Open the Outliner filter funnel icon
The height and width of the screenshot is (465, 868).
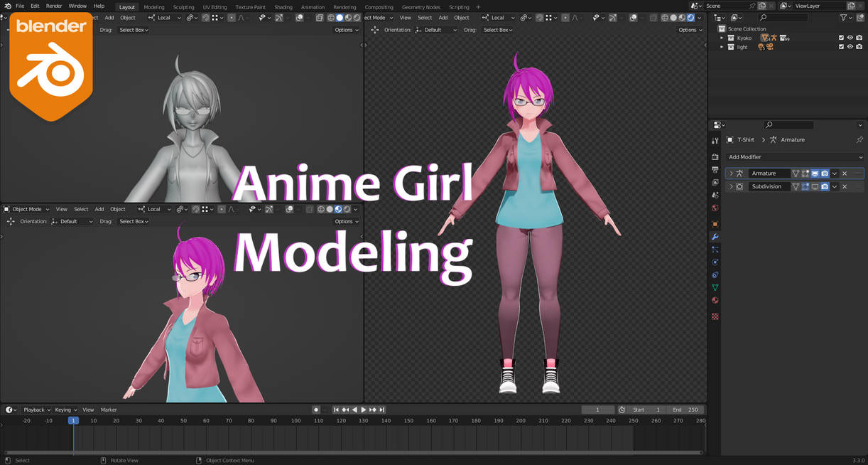[x=843, y=18]
